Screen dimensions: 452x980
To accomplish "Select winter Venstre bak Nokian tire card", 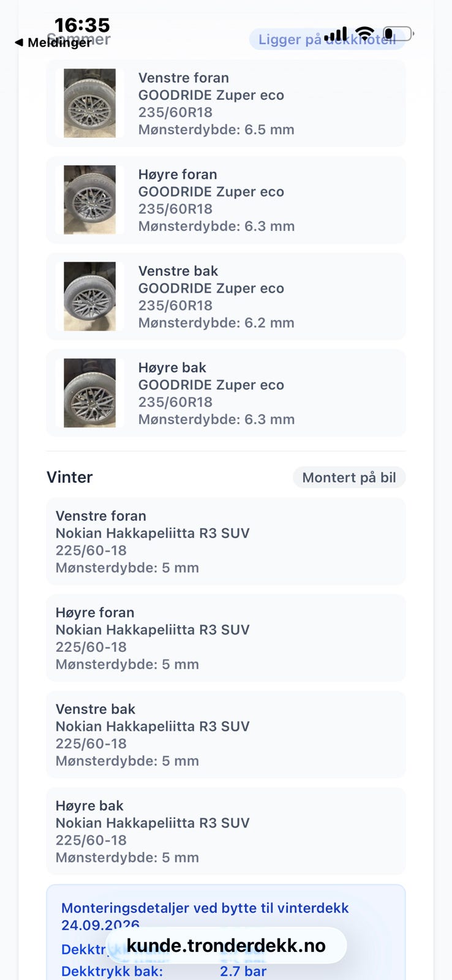I will (x=226, y=735).
